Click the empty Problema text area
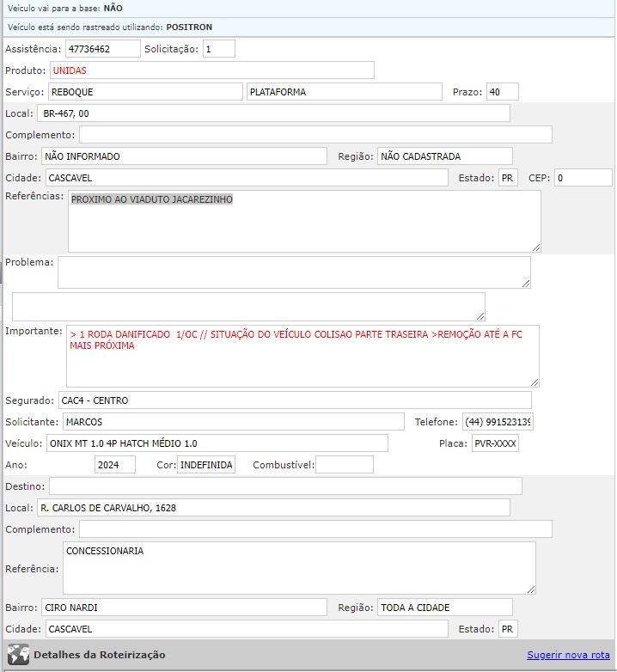This screenshot has height=672, width=617. 294,272
